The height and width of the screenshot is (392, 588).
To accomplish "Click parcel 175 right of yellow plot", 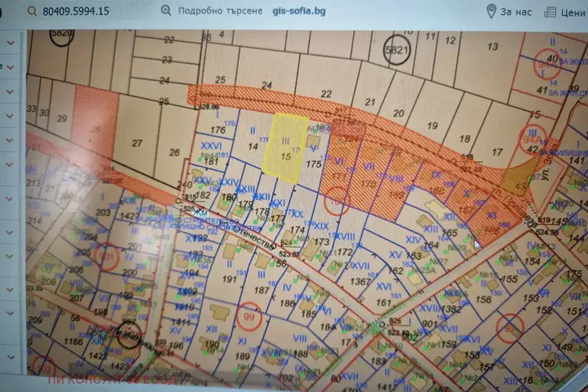I will (x=314, y=164).
